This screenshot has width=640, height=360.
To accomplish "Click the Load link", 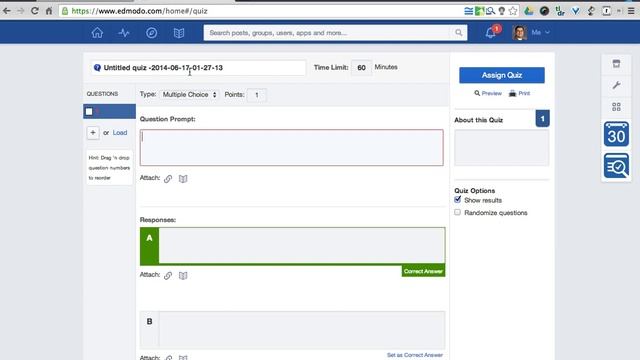I will (x=120, y=133).
